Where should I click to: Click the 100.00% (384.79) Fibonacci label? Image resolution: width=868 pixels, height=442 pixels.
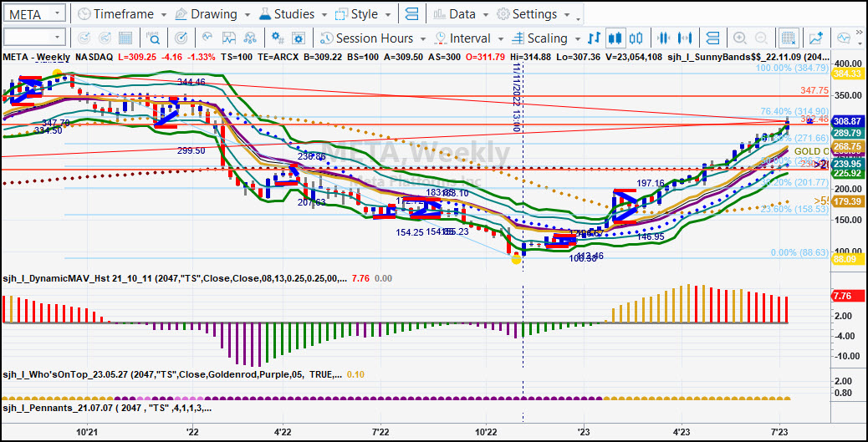pos(793,68)
